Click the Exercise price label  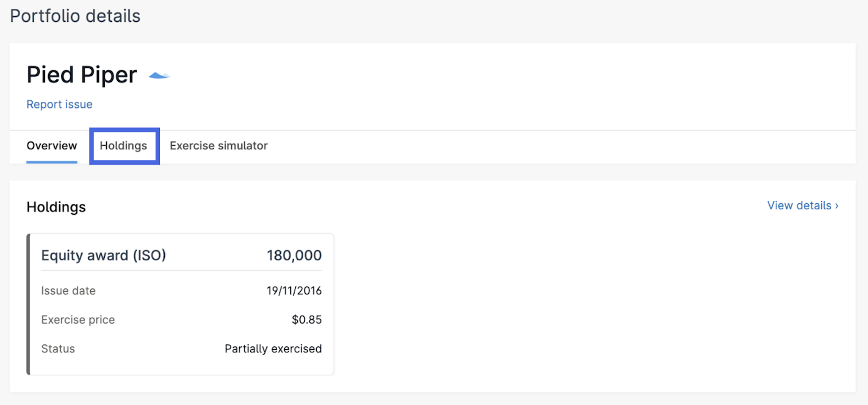78,320
